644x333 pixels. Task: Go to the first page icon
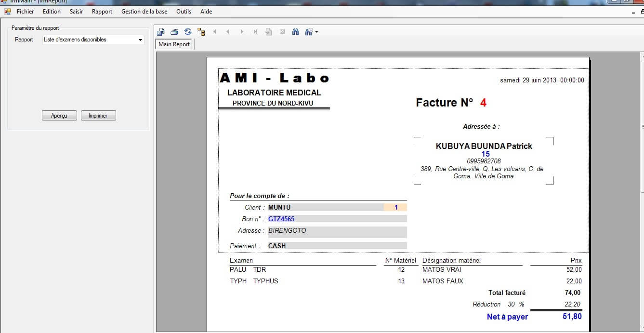(x=214, y=32)
